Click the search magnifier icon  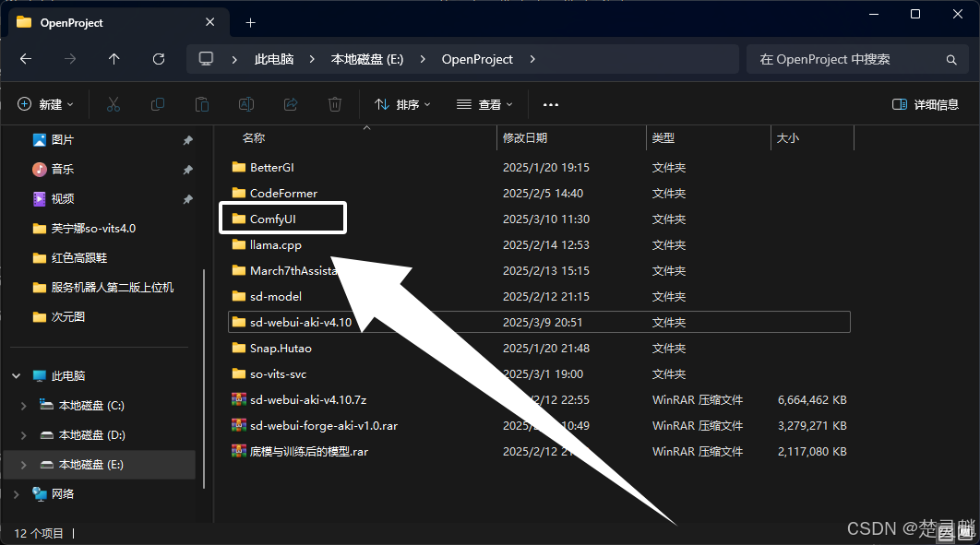(x=951, y=59)
